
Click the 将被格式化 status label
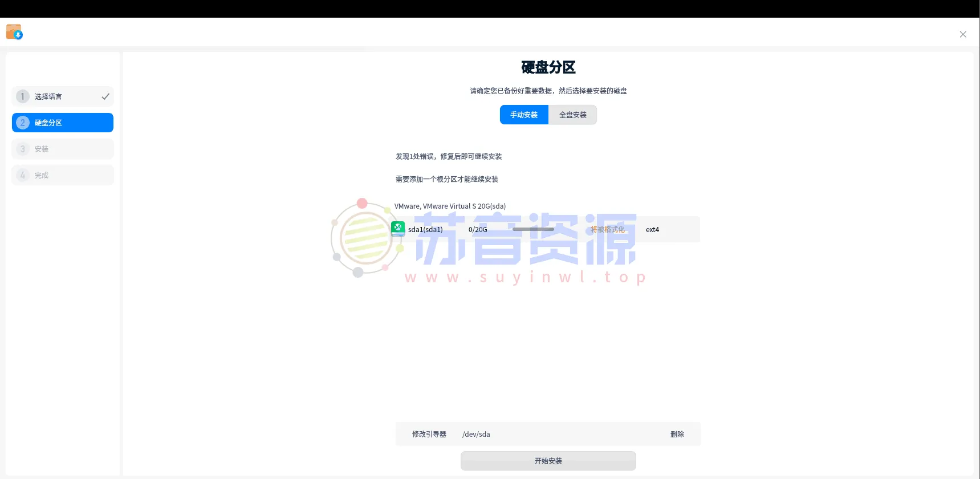pos(608,229)
